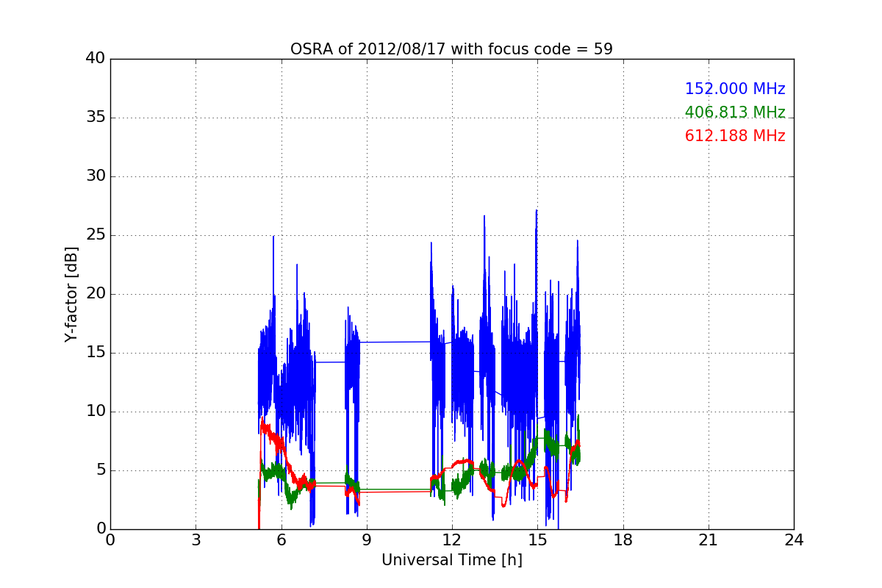
Task: Click the x-axis tick label '18'
Action: (623, 540)
